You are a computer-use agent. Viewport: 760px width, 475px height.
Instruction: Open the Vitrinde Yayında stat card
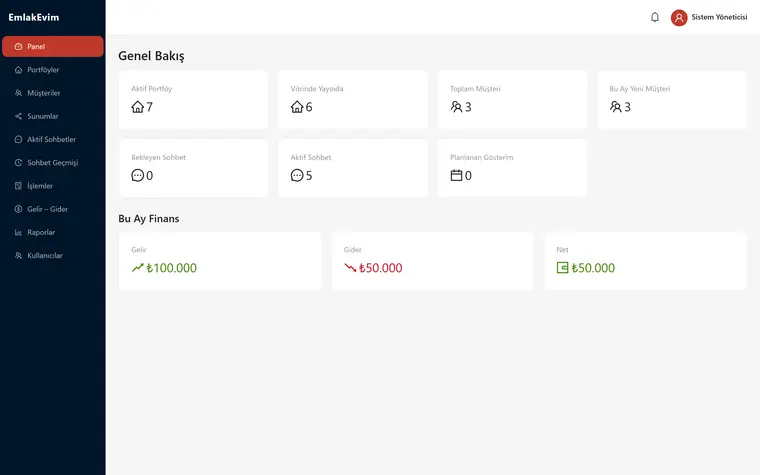[x=353, y=100]
